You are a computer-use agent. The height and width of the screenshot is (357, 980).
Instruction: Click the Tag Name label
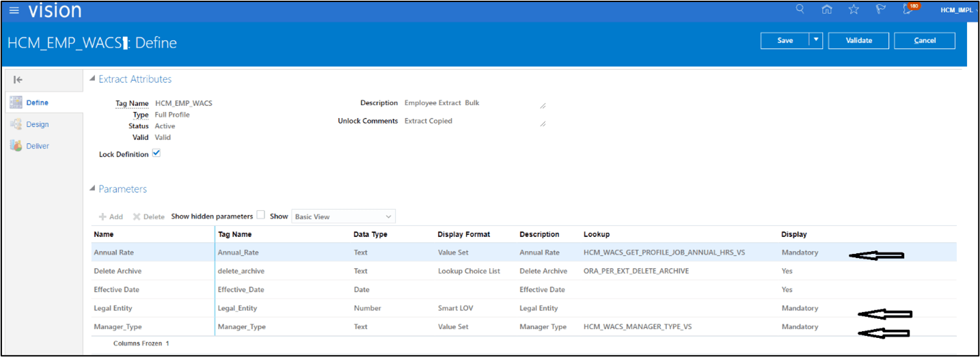tap(131, 103)
